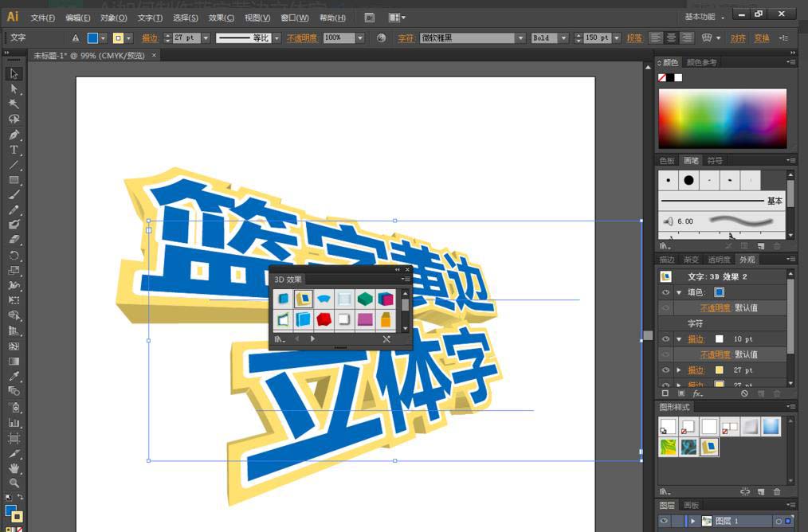Viewport: 808px width, 532px height.
Task: Open the 效果(C) menu
Action: pyautogui.click(x=221, y=18)
